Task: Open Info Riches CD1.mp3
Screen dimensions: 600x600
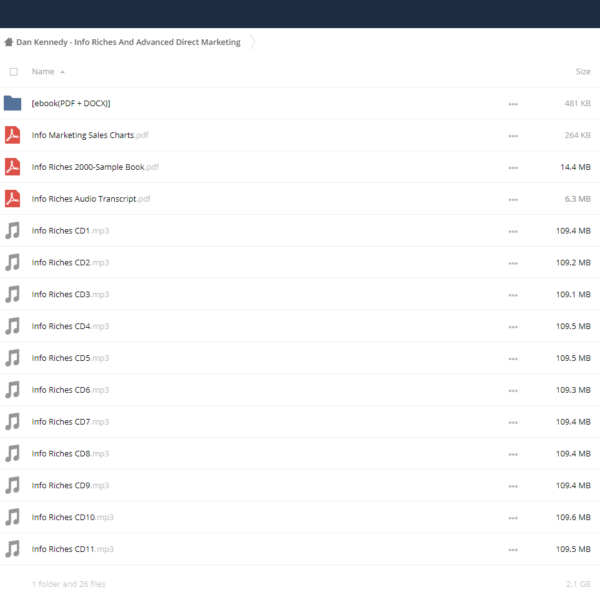Action: tap(70, 231)
